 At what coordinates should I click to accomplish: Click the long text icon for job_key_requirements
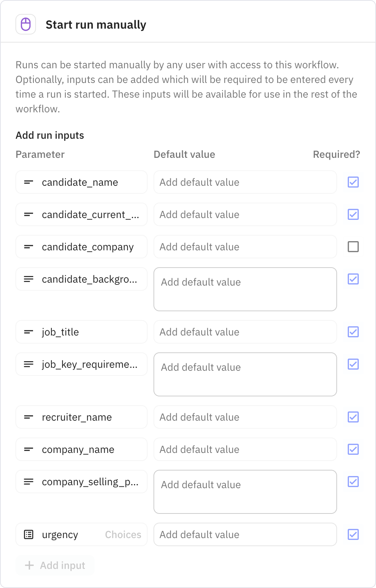(x=29, y=364)
